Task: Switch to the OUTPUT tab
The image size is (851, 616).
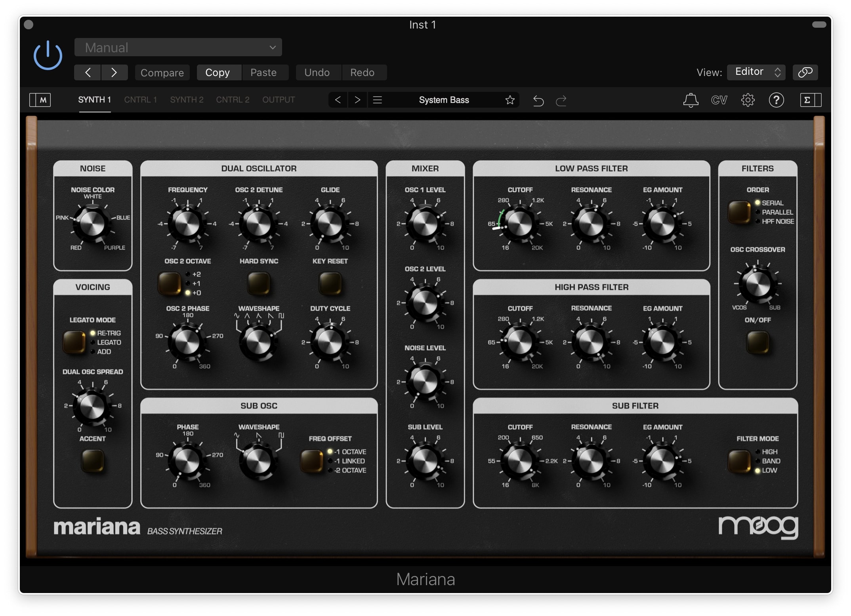Action: (279, 100)
